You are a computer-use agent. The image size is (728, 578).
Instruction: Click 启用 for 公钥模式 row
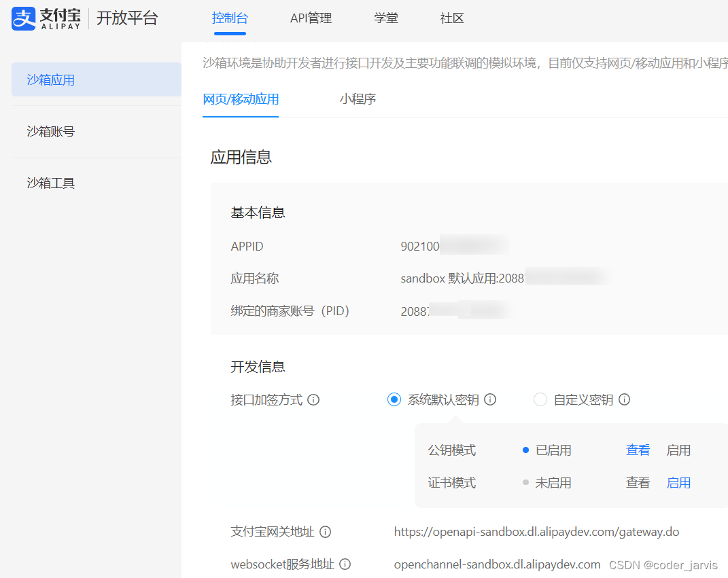[x=678, y=450]
